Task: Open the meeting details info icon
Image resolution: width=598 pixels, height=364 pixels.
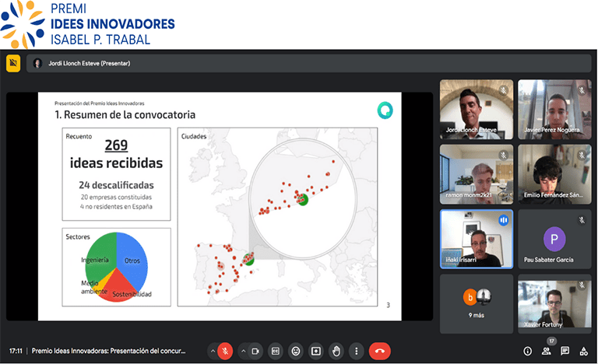Action: click(x=527, y=351)
